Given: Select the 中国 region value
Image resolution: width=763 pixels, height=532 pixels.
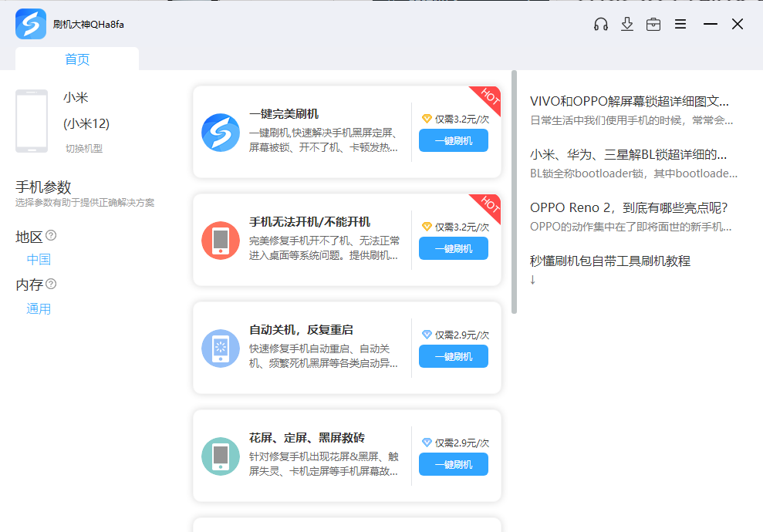Looking at the screenshot, I should (x=39, y=259).
